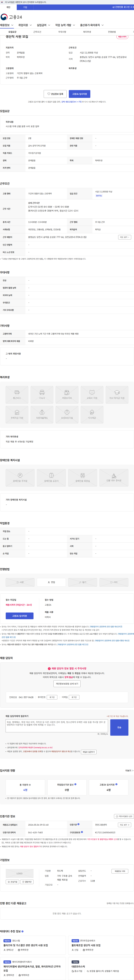Go to the 복리후생 section tab
The height and width of the screenshot is (980, 134).
tap(87, 32)
